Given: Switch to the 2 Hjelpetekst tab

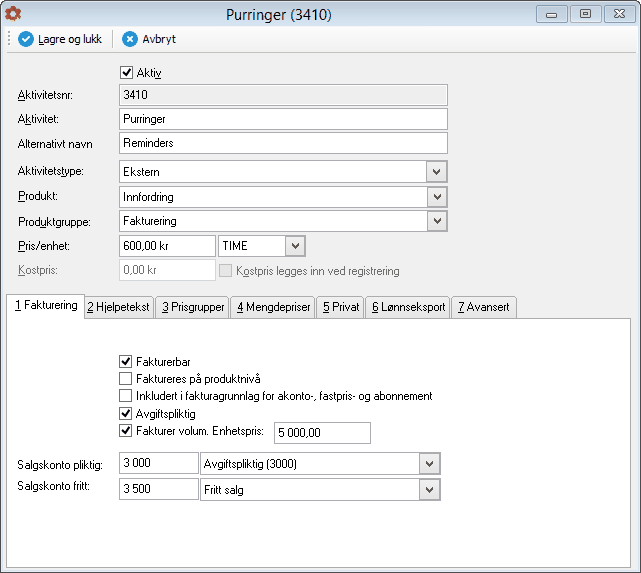Looking at the screenshot, I should point(119,307).
